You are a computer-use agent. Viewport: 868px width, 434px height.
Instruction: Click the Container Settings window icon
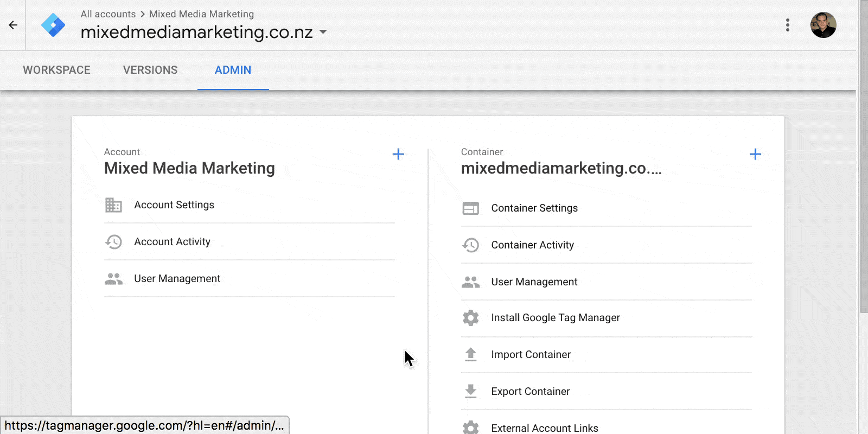coord(470,208)
